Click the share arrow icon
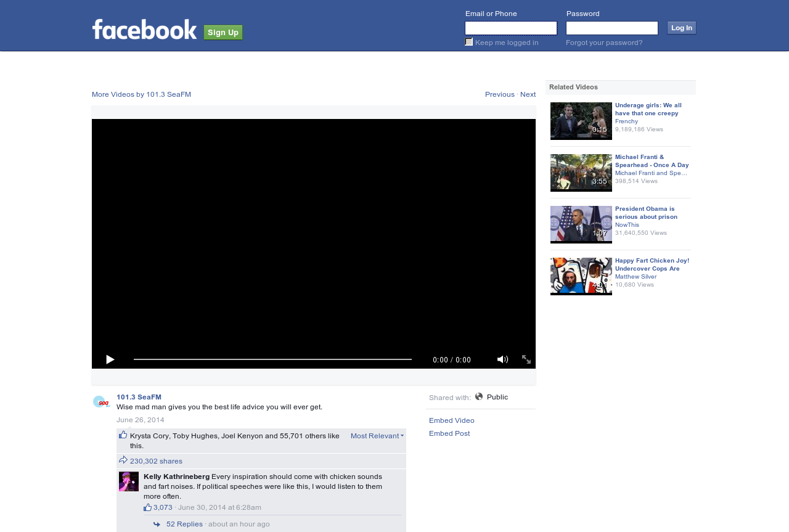The image size is (789, 532). 123,460
